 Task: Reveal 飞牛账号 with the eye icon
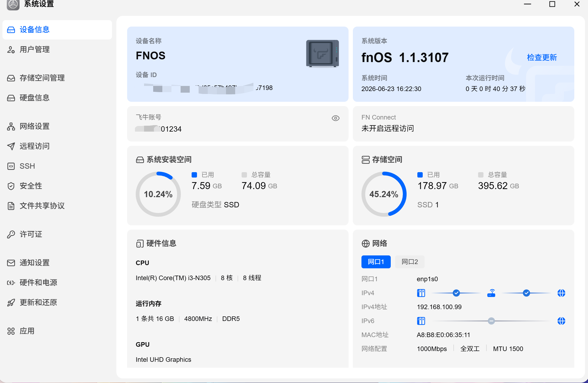click(x=335, y=118)
